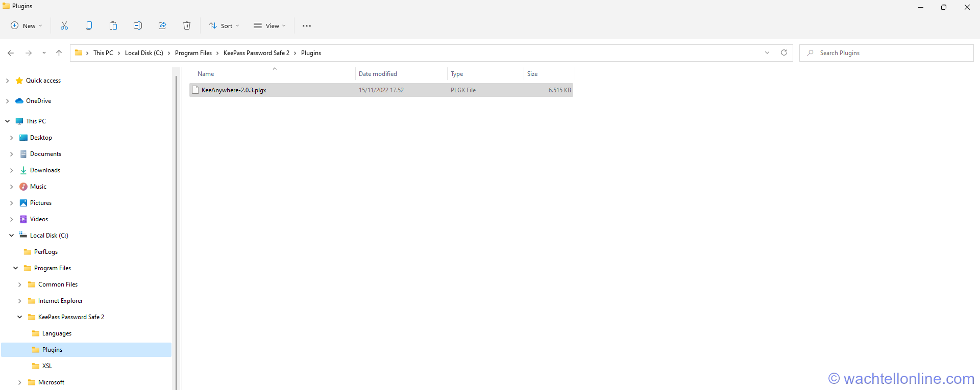This screenshot has width=980, height=390.
Task: Click the Paste clipboard icon
Action: pos(113,25)
